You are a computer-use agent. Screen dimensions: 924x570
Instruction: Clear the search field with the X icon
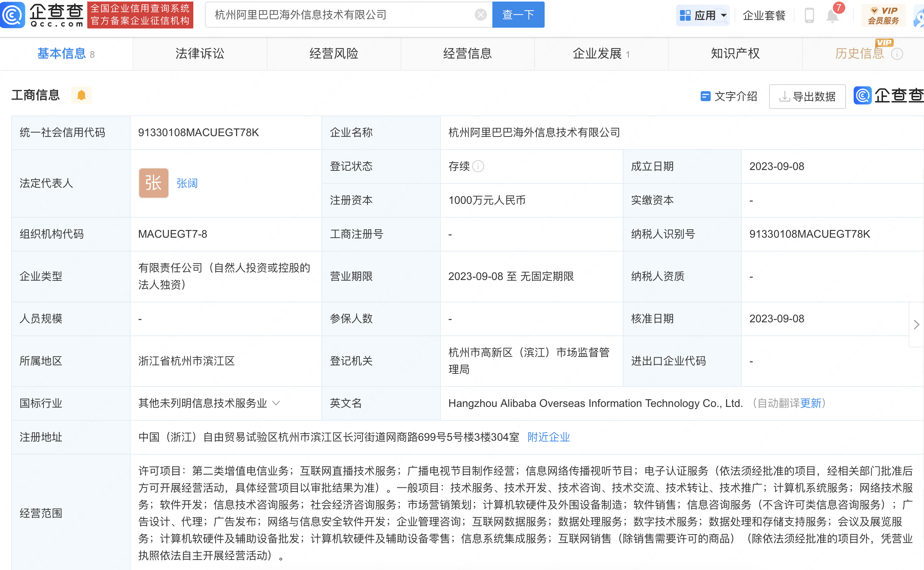pos(480,15)
